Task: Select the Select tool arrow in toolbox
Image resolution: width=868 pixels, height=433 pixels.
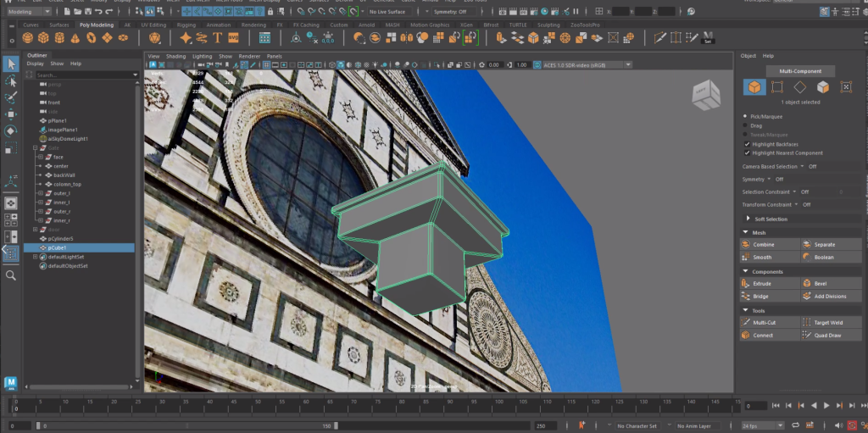Action: 10,64
